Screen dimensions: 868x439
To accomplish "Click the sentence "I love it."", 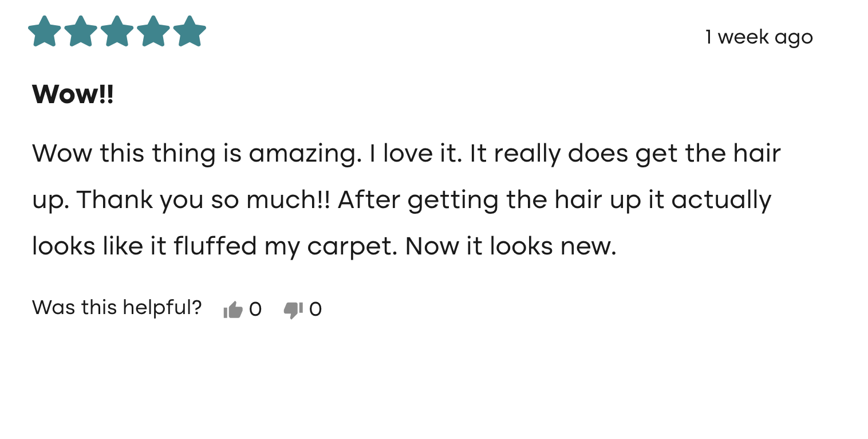I will [x=415, y=154].
